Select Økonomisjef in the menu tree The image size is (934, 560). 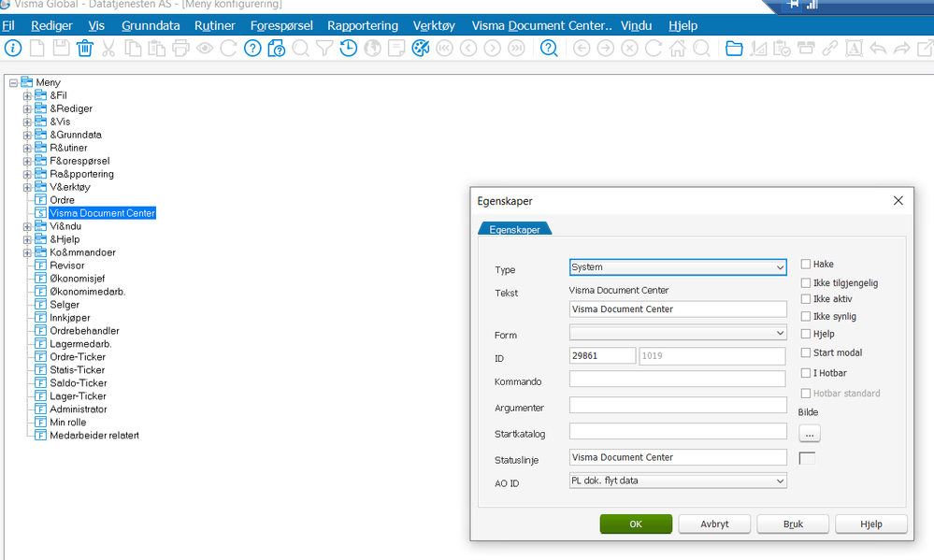pos(77,279)
